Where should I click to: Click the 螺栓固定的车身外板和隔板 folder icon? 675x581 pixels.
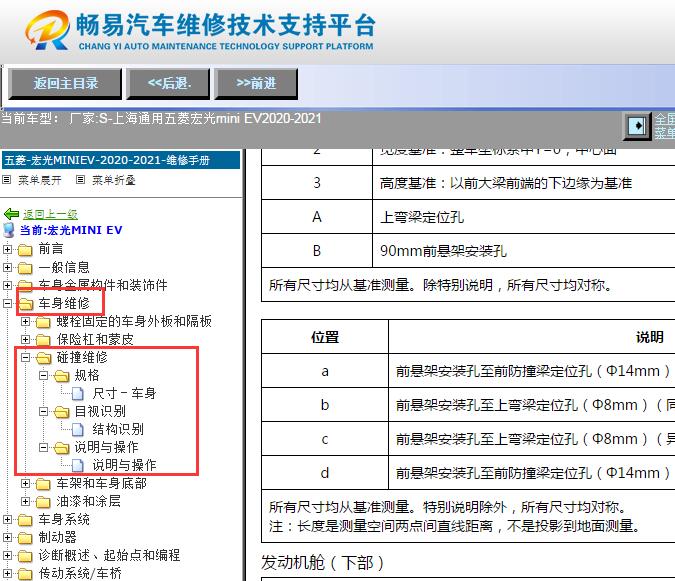point(43,322)
